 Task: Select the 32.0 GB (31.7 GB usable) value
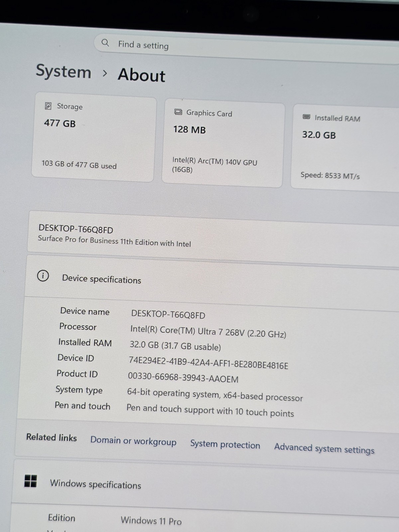tap(175, 345)
